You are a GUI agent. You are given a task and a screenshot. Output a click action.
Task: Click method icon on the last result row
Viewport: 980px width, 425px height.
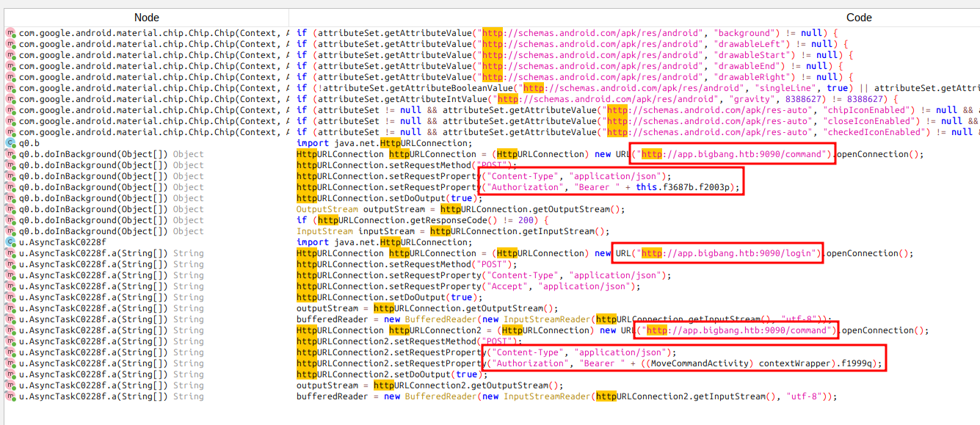tap(10, 396)
